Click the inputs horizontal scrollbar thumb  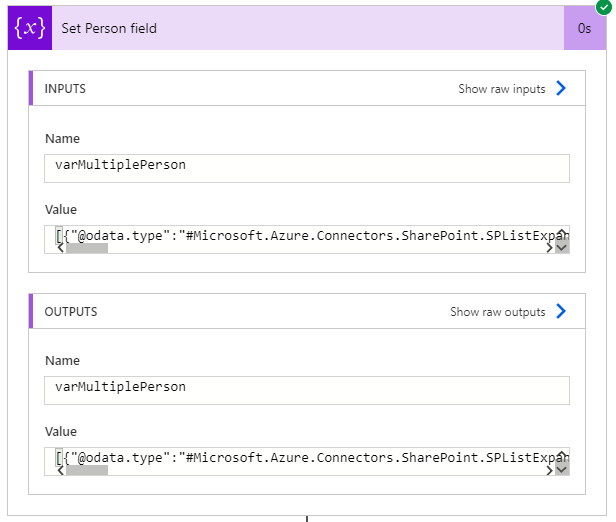coord(87,248)
